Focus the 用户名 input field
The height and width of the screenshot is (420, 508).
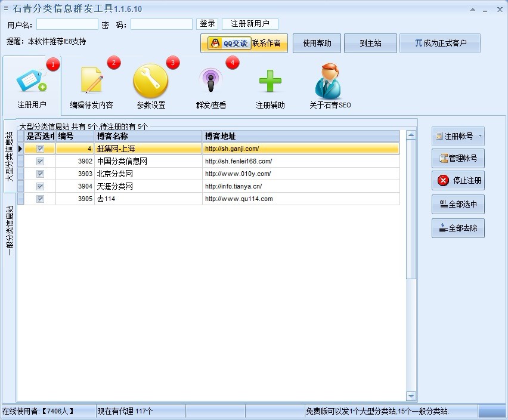coord(67,24)
